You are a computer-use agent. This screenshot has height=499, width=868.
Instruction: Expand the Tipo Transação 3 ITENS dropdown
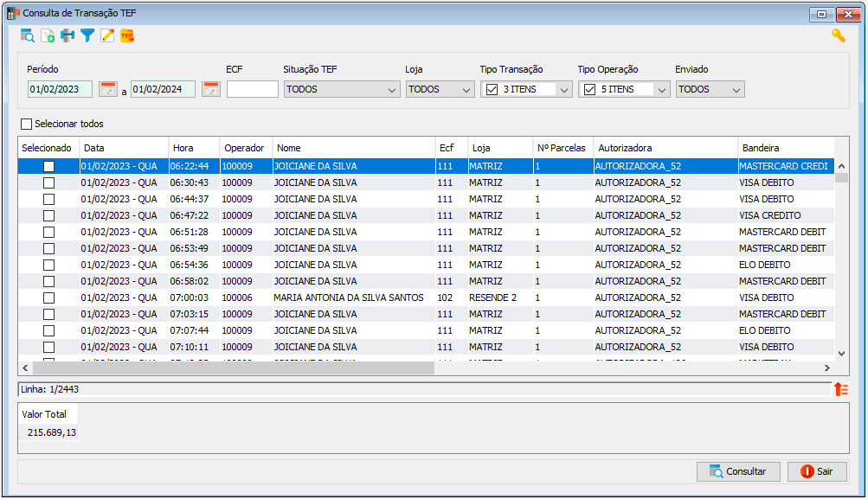pos(526,90)
